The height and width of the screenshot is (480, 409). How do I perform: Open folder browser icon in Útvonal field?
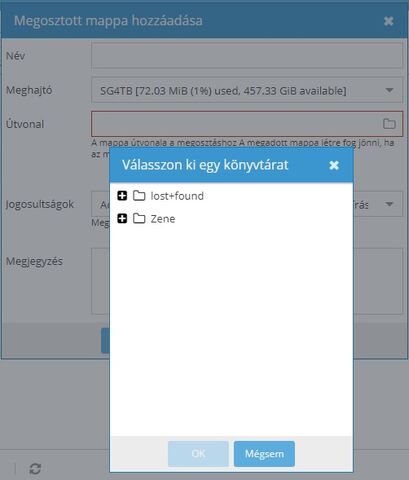pyautogui.click(x=389, y=124)
